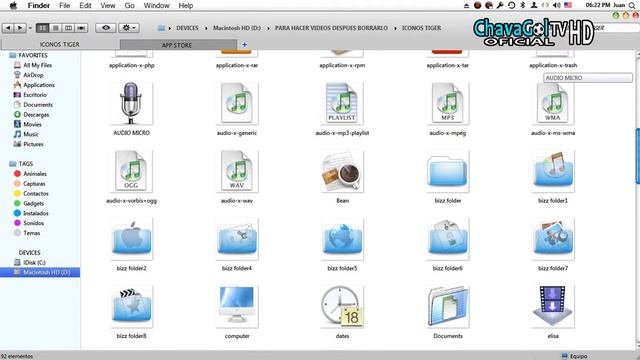Open Spotlight search in menu bar
Viewport: 640px width, 360px height.
[x=631, y=5]
